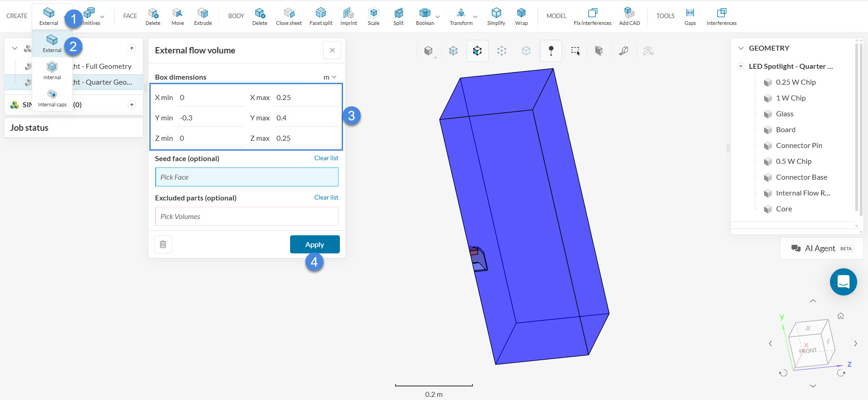Click Clear list for Seed face

pyautogui.click(x=326, y=158)
